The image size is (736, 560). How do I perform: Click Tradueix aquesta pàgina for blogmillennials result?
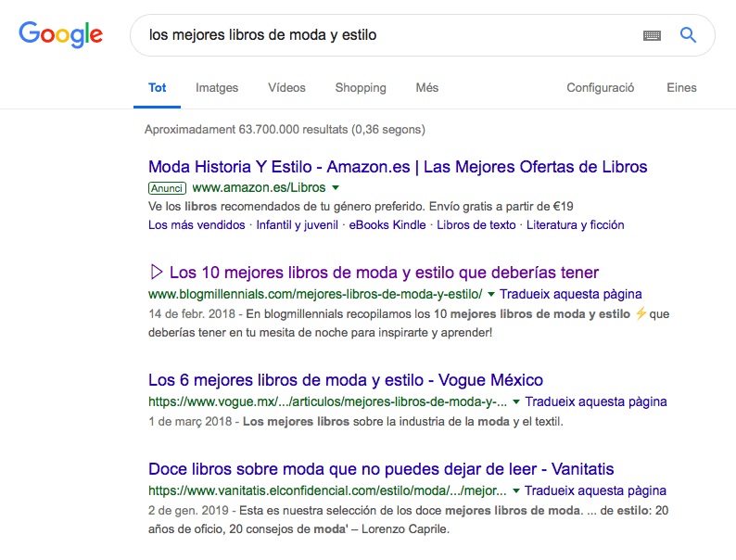(x=571, y=295)
